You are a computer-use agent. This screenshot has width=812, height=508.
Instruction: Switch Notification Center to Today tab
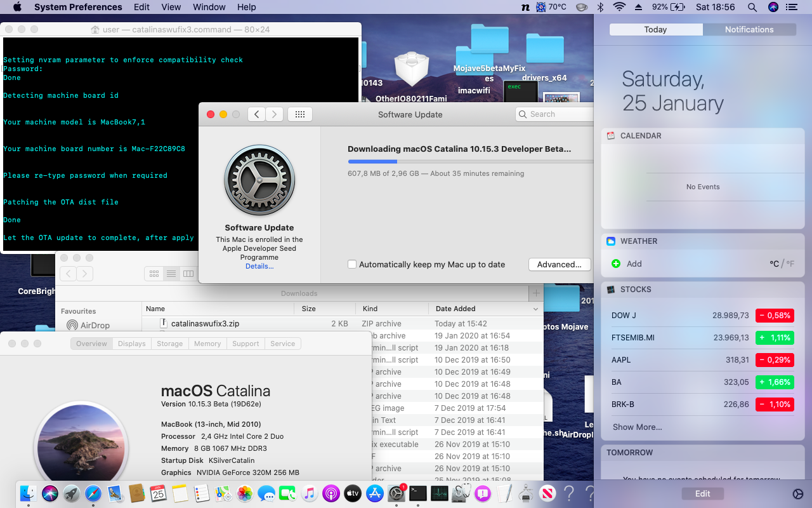pyautogui.click(x=655, y=30)
